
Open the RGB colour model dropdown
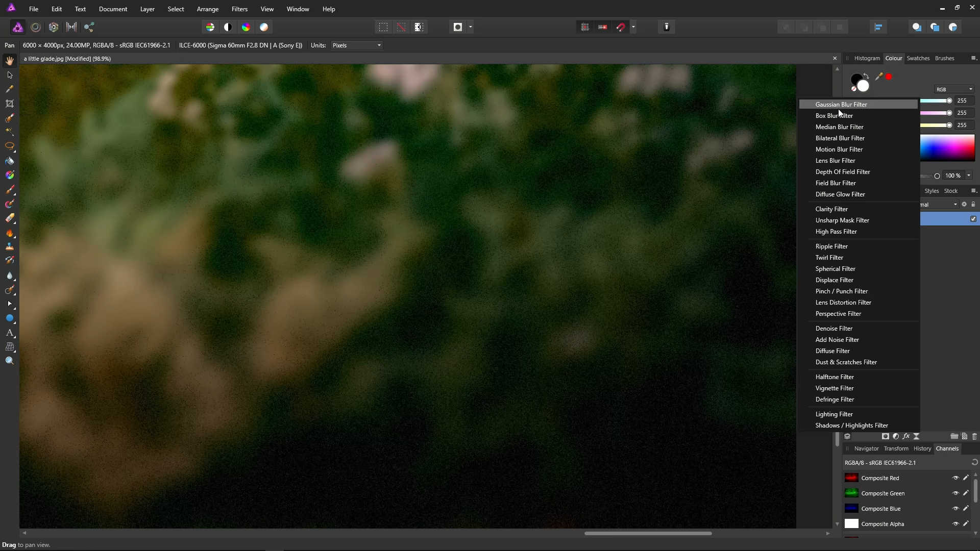pos(954,89)
